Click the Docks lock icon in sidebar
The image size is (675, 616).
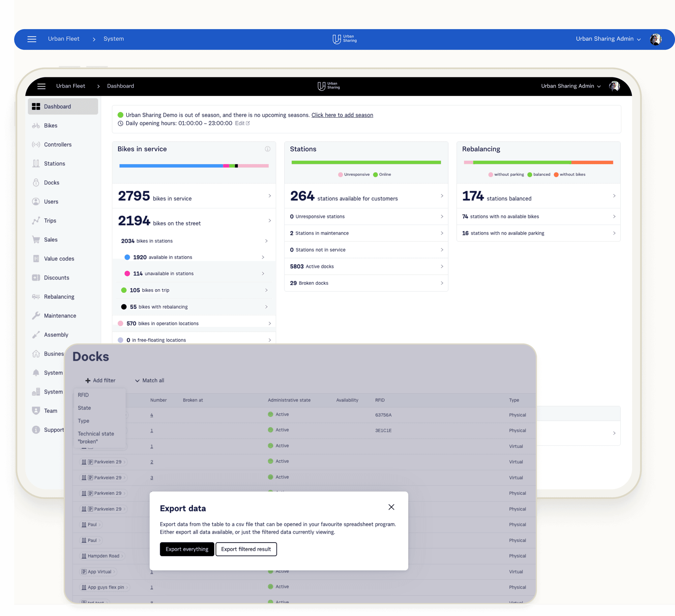[x=36, y=183]
